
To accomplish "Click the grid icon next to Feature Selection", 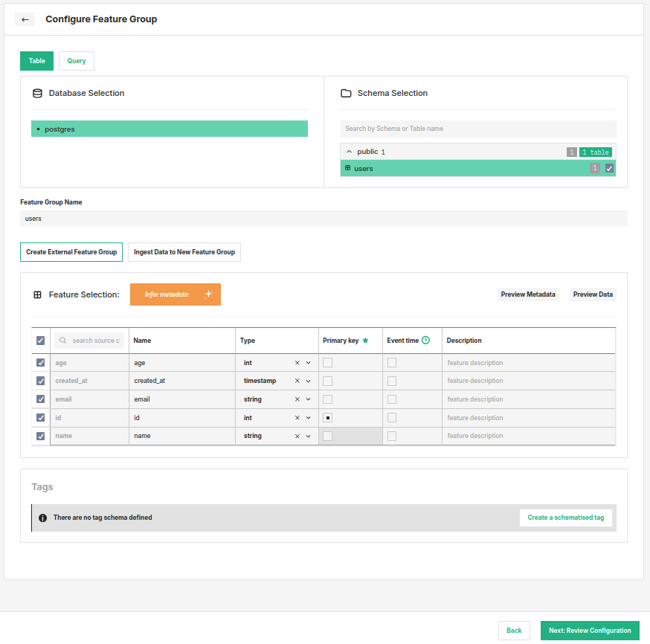I will [x=37, y=294].
